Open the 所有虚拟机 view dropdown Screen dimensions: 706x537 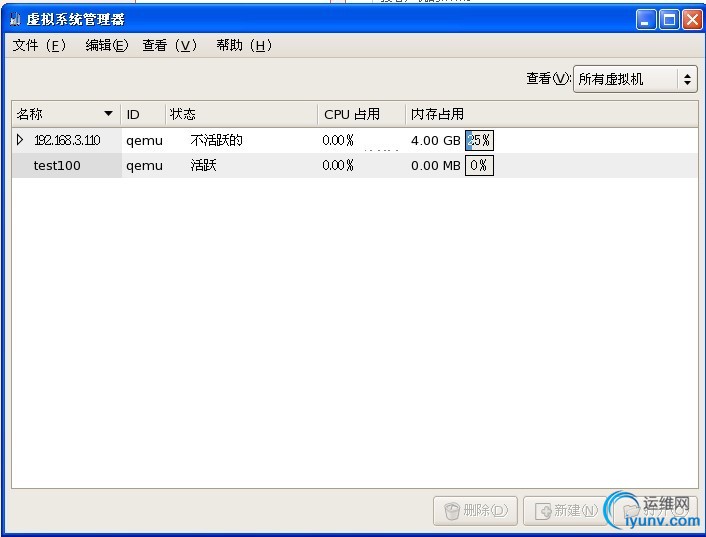point(635,79)
